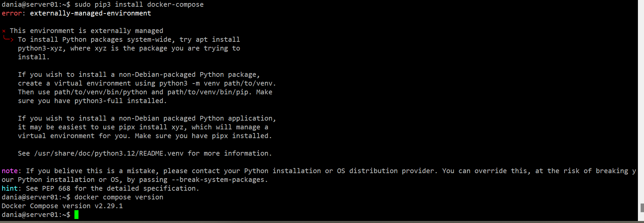Click the red arrow before 'To install'
This screenshot has height=223, width=644.
click(x=8, y=39)
